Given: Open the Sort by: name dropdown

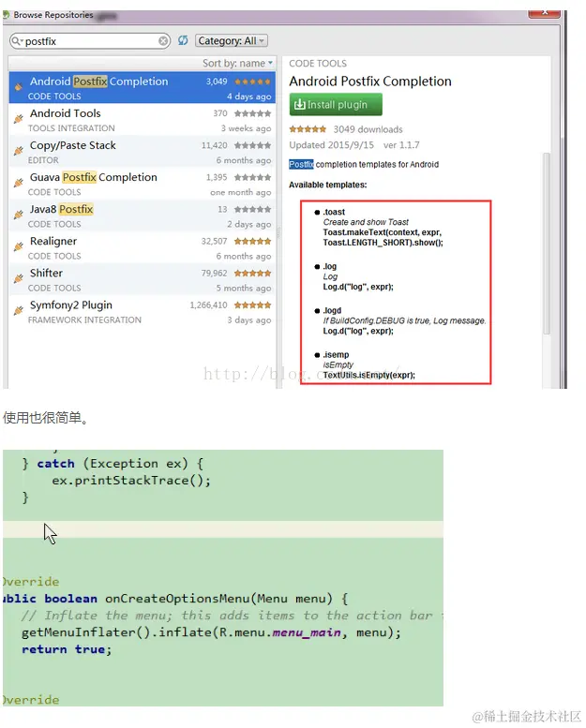Looking at the screenshot, I should point(237,63).
